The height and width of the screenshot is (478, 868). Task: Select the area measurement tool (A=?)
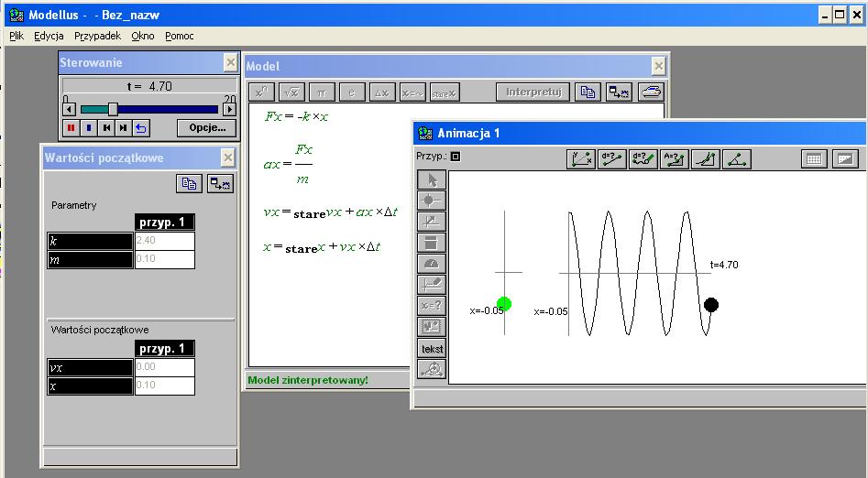pyautogui.click(x=675, y=159)
